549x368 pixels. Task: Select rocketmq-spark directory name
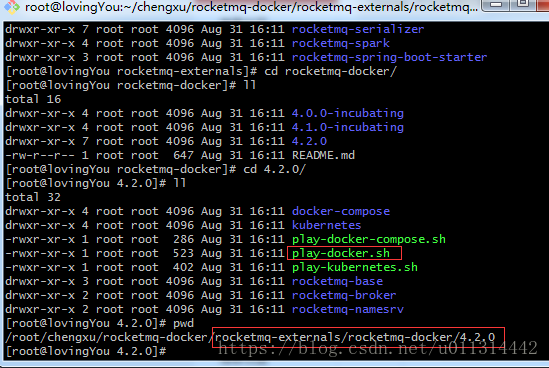[x=341, y=43]
